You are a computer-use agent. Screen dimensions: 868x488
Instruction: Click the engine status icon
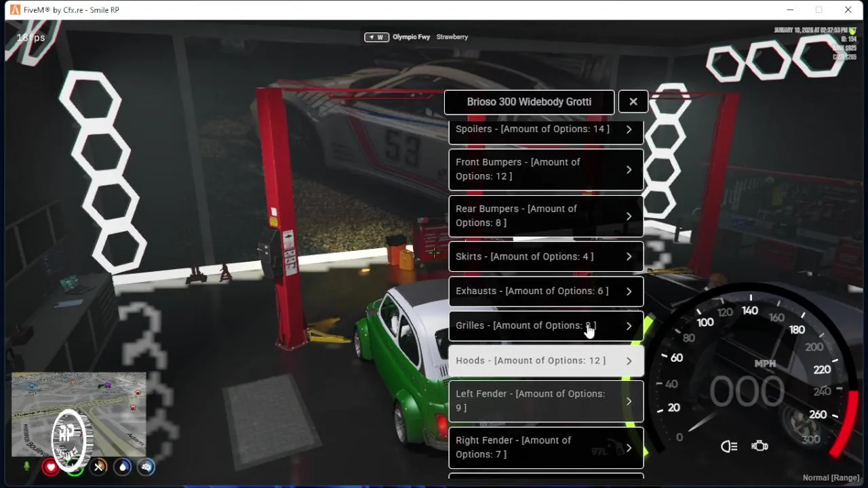[x=759, y=446]
